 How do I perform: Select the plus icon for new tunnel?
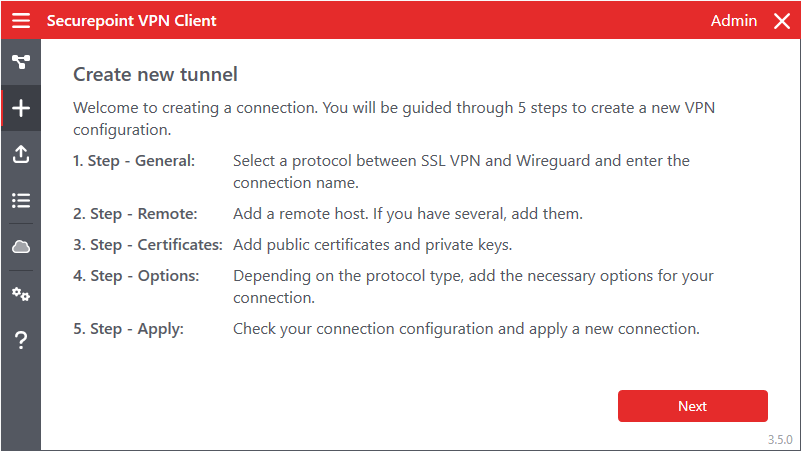(x=21, y=108)
